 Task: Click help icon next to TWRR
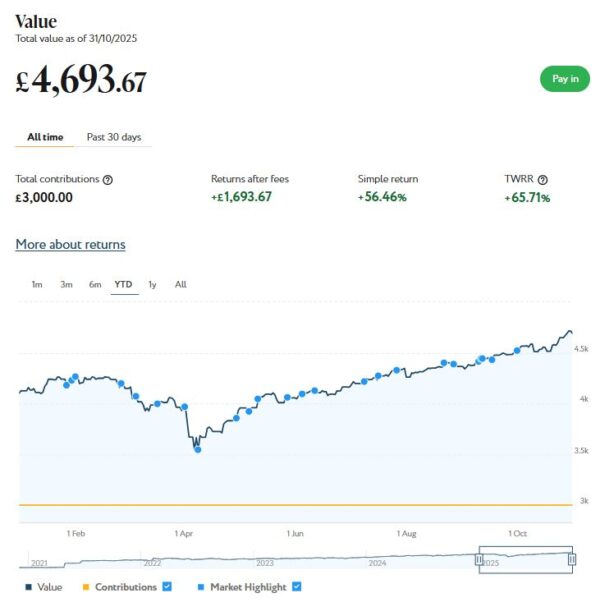click(543, 179)
